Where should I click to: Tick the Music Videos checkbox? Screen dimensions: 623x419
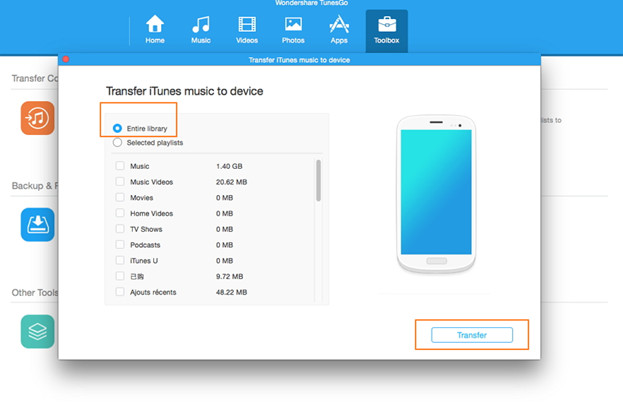coord(120,182)
